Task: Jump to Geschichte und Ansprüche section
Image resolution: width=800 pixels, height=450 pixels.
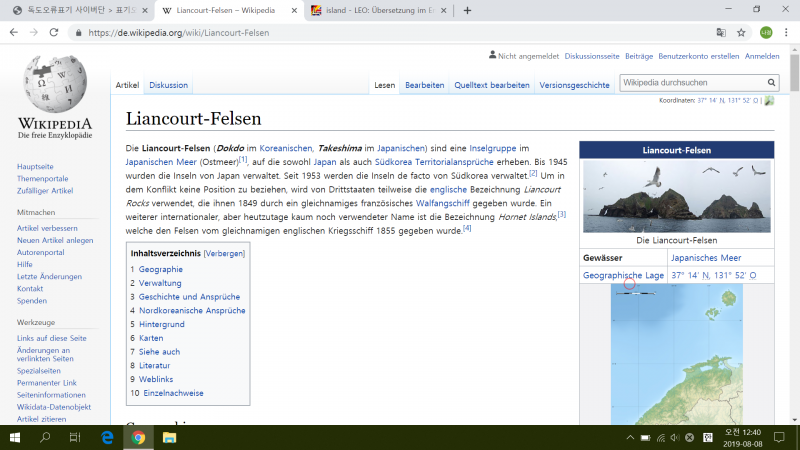Action: click(189, 297)
